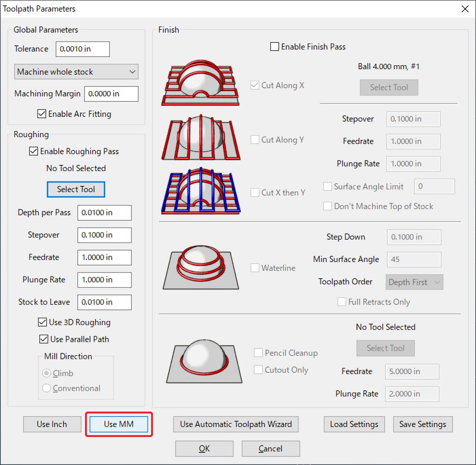This screenshot has width=476, height=465.
Task: Click the Depth per Pass field
Action: (x=104, y=213)
